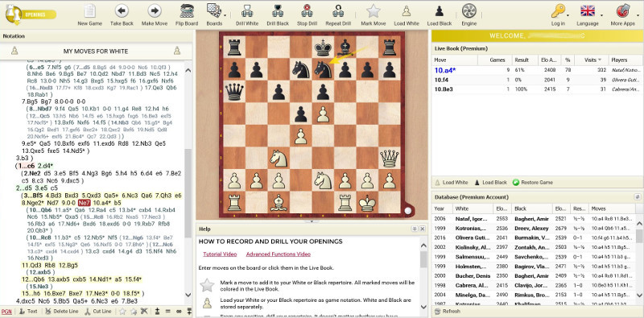Open Boards dropdown arrow
The width and height of the screenshot is (644, 318).
tap(225, 15)
